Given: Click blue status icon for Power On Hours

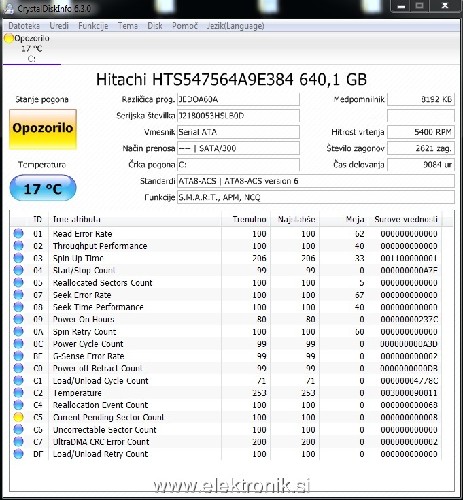Looking at the screenshot, I should [x=18, y=319].
